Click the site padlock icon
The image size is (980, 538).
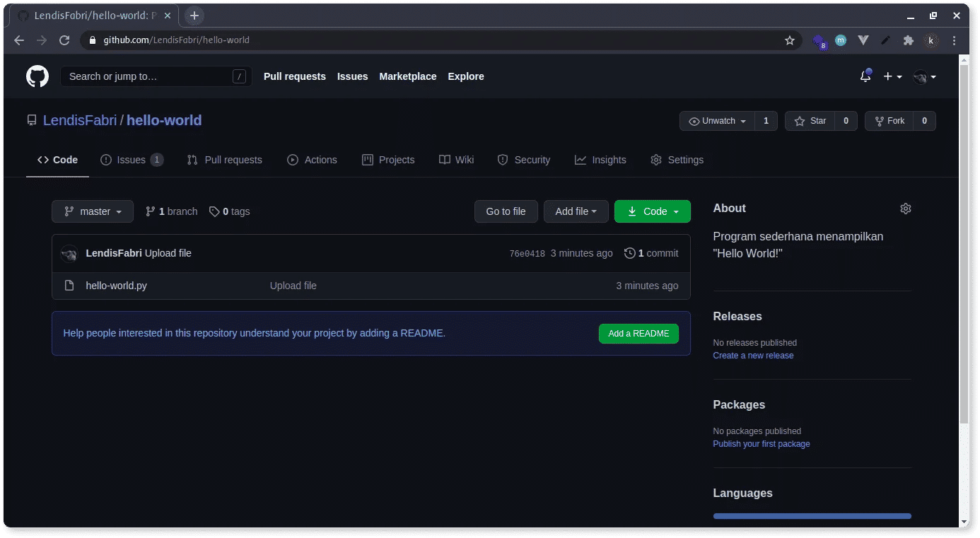pos(92,40)
